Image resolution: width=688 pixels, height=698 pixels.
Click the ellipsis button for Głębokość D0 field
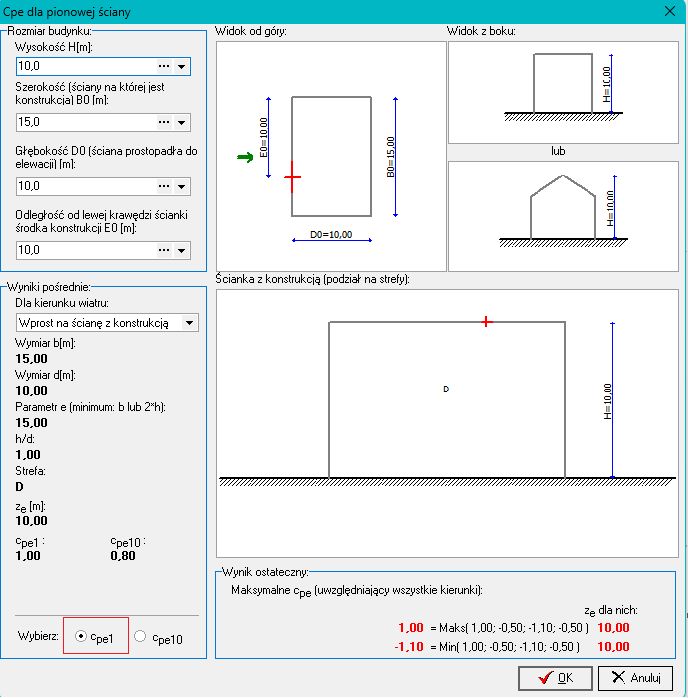164,186
